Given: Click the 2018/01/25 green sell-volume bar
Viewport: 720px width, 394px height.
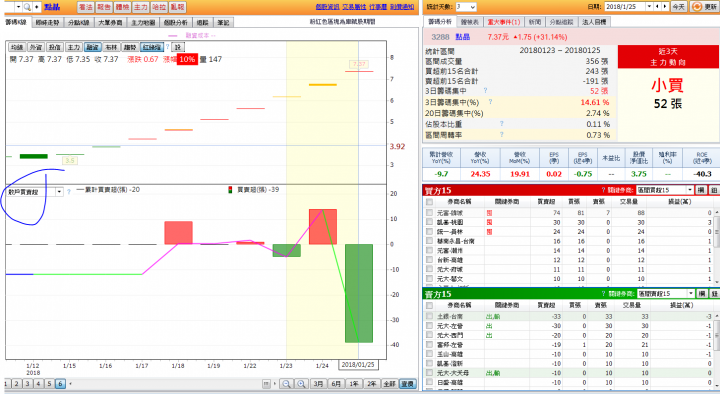Looking at the screenshot, I should coord(359,293).
